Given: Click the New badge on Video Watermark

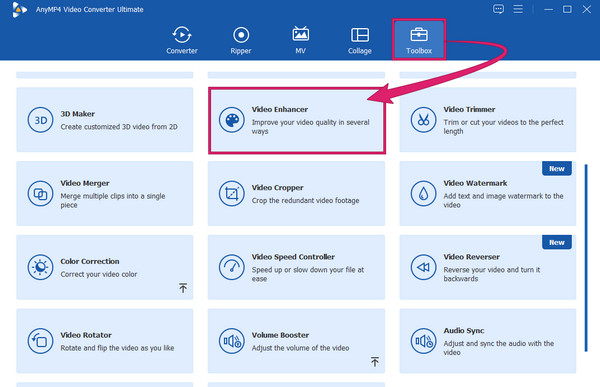Looking at the screenshot, I should pos(557,168).
